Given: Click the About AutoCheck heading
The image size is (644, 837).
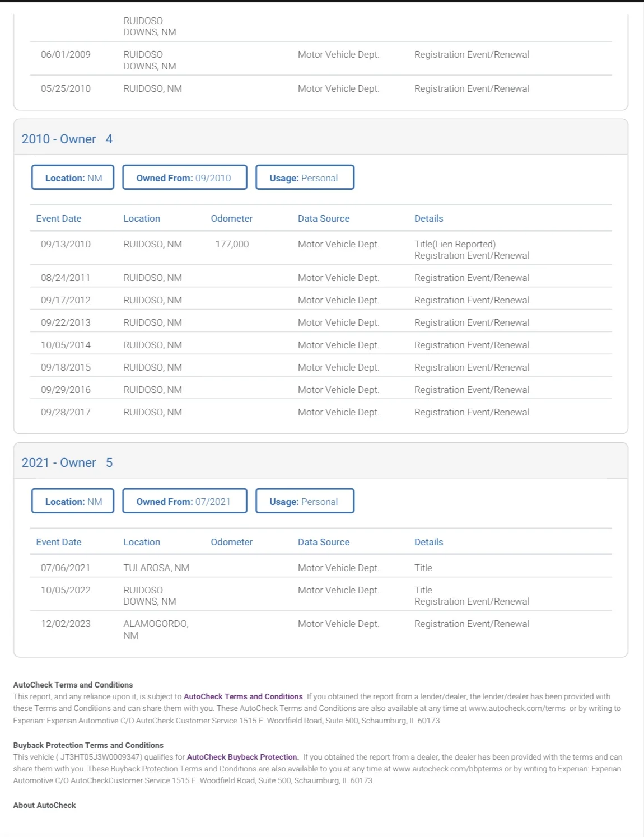Looking at the screenshot, I should click(45, 805).
